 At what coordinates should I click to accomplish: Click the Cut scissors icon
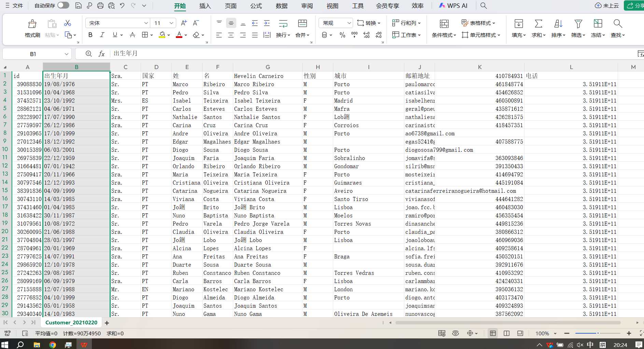pos(68,23)
